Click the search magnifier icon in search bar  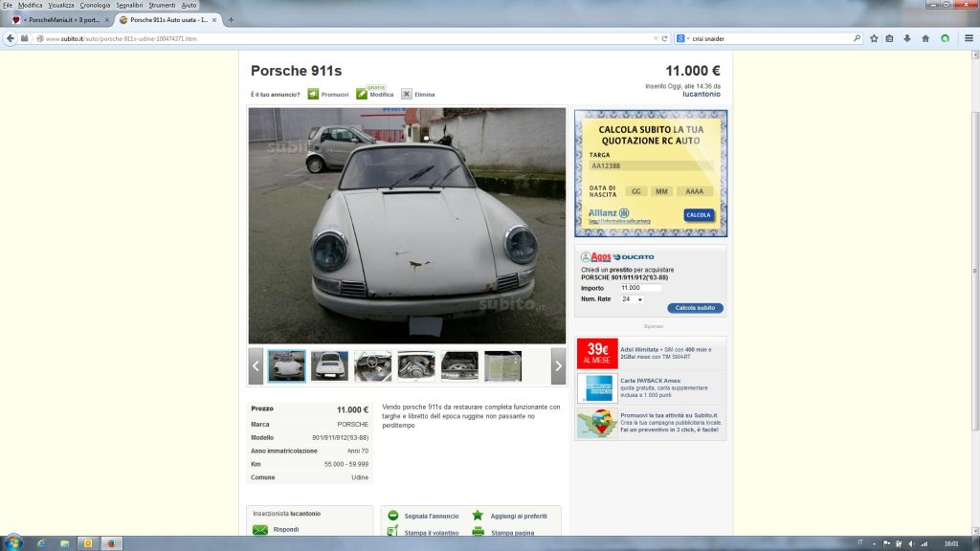point(857,38)
